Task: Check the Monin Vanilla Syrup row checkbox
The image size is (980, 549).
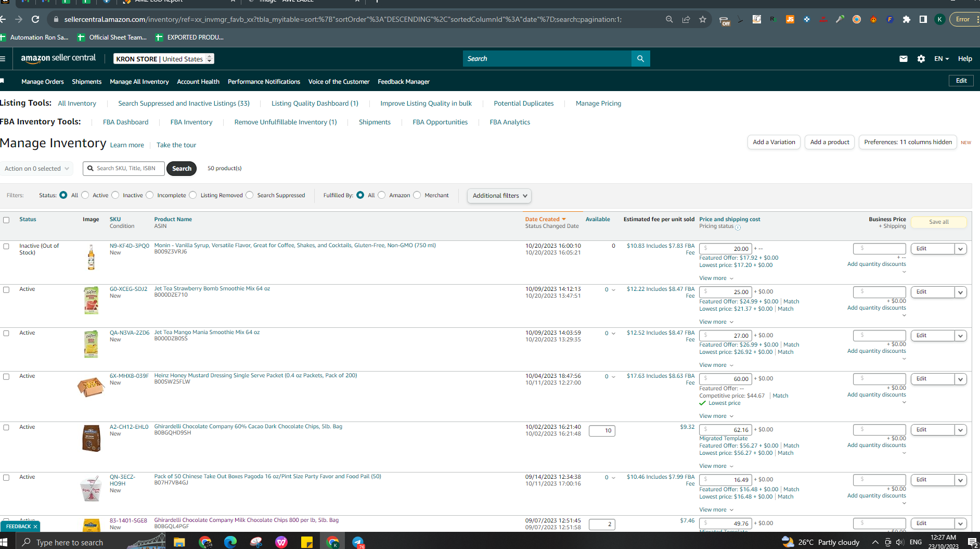Action: coord(6,247)
